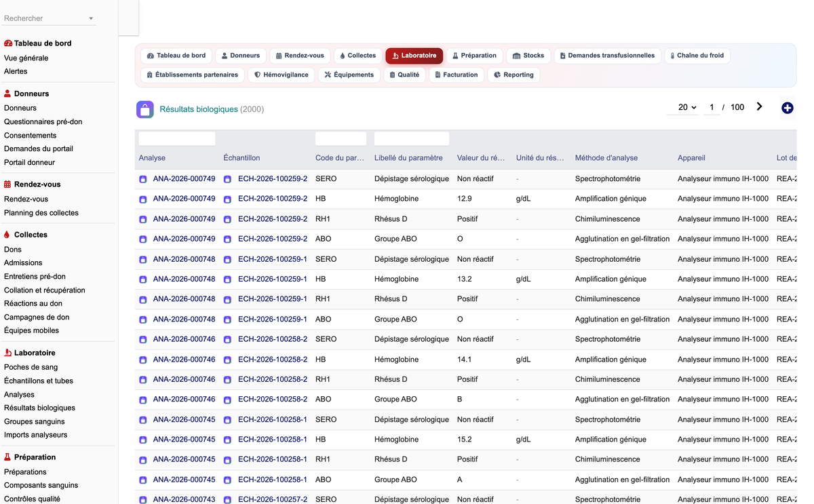Click the Donneurs sidebar person icon
The height and width of the screenshot is (504, 814).
[8, 94]
